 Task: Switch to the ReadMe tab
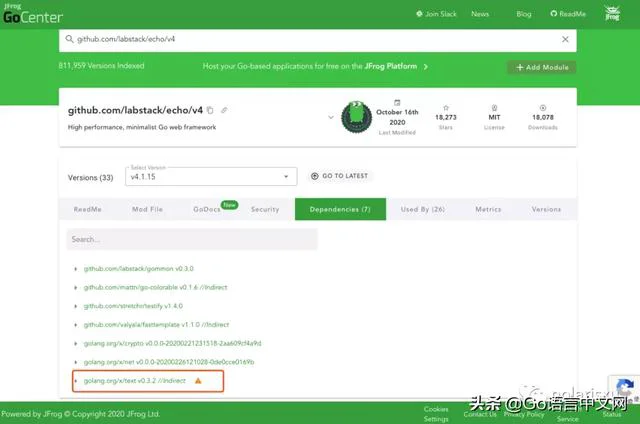tap(88, 209)
